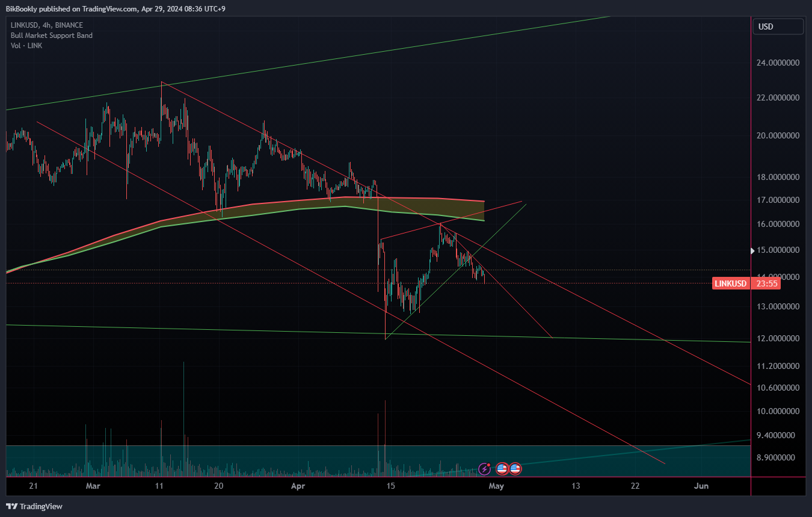Click the 24.0000000 price axis label
The height and width of the screenshot is (517, 812).
pyautogui.click(x=777, y=63)
